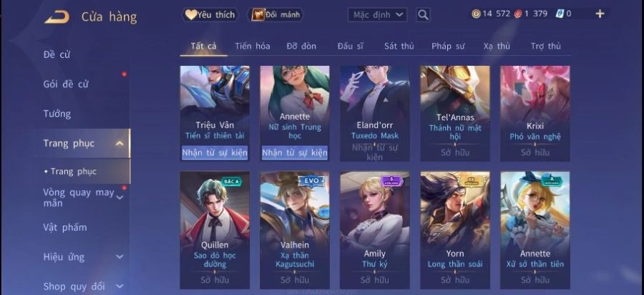Click the back arrow beside Cửa hàng
Image resolution: width=644 pixels, height=295 pixels.
57,17
